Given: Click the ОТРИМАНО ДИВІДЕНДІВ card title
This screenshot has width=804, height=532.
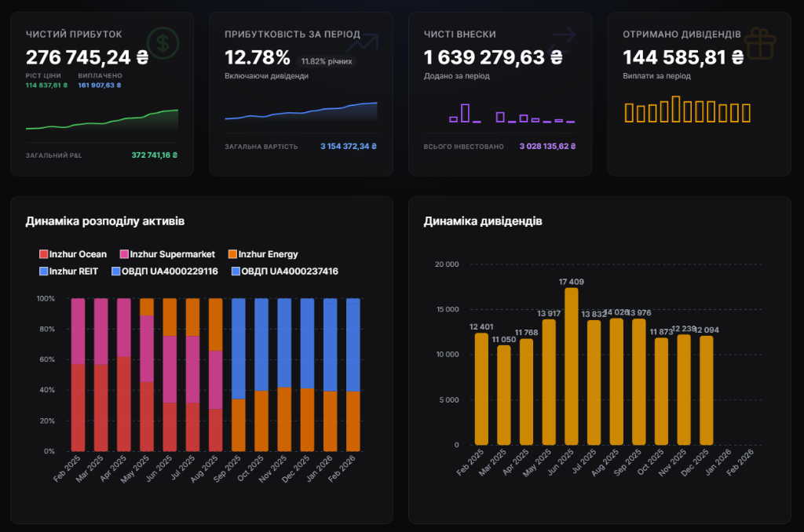Looking at the screenshot, I should click(x=682, y=35).
